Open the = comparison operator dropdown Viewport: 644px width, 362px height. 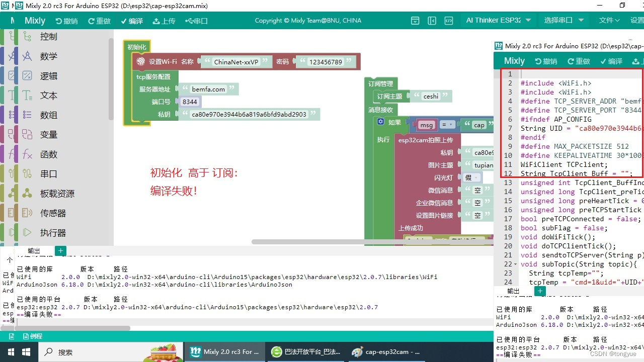pyautogui.click(x=447, y=125)
